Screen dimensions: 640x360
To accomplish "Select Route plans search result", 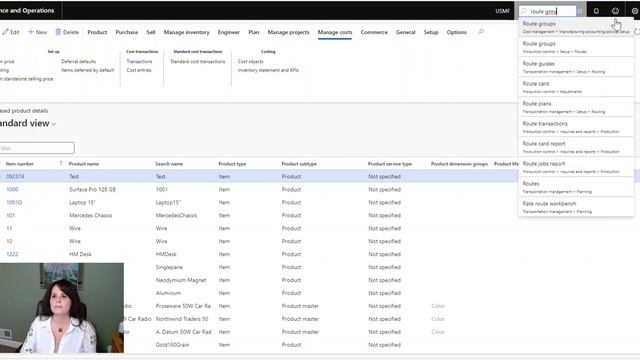I will tap(576, 107).
